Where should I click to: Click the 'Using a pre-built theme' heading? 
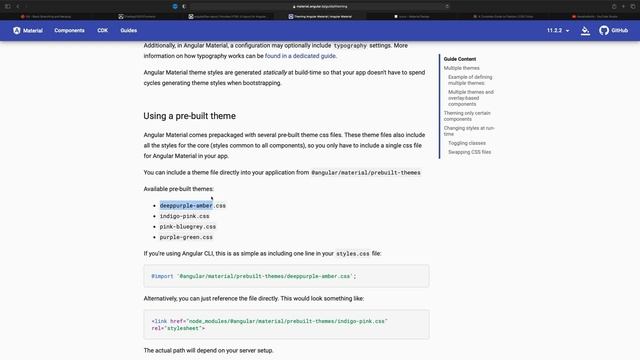(x=189, y=116)
